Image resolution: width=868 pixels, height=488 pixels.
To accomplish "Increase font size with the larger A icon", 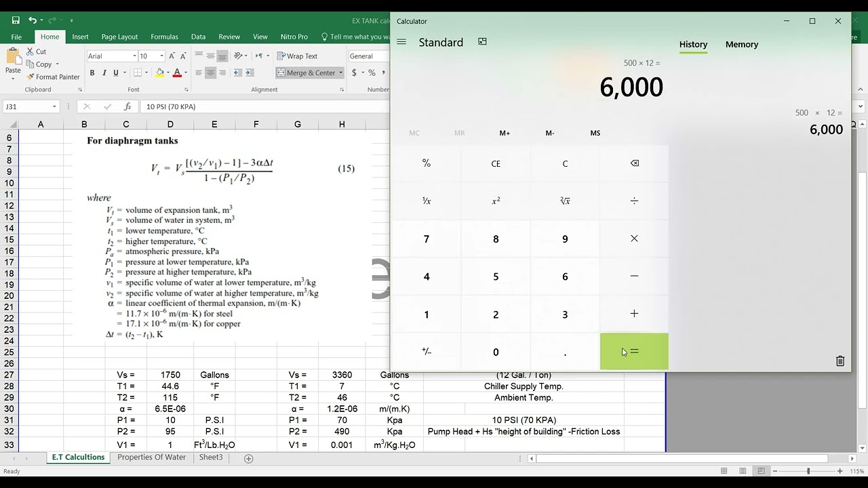I will 172,56.
